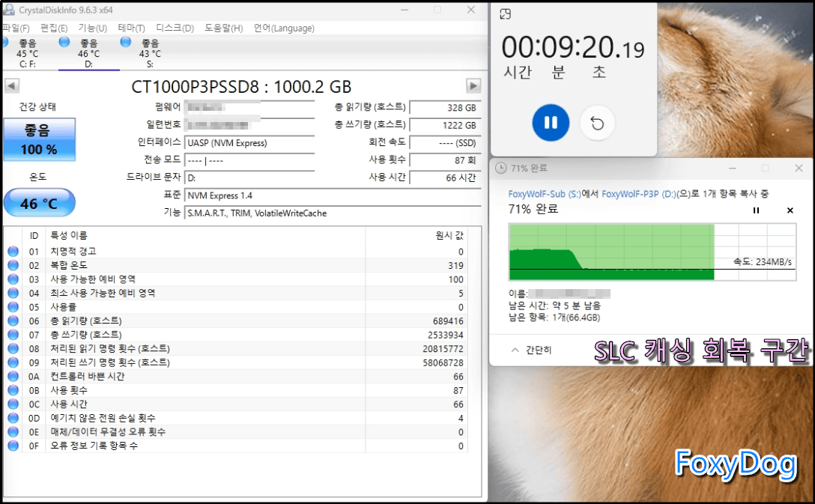
Task: Click the 46 °C temperature button
Action: coord(40,203)
